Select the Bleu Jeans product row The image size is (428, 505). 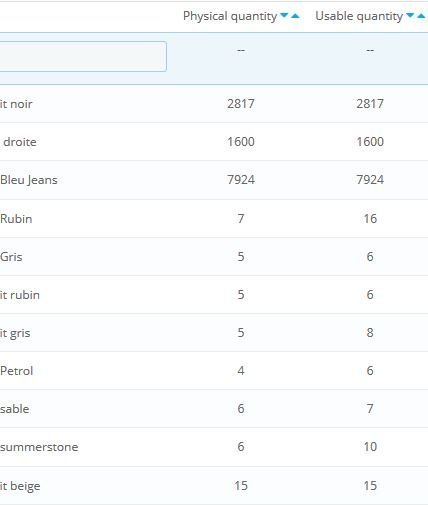click(x=214, y=180)
